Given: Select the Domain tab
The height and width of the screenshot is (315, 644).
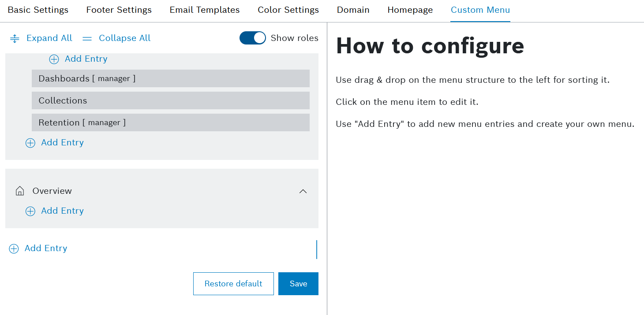Looking at the screenshot, I should [353, 10].
